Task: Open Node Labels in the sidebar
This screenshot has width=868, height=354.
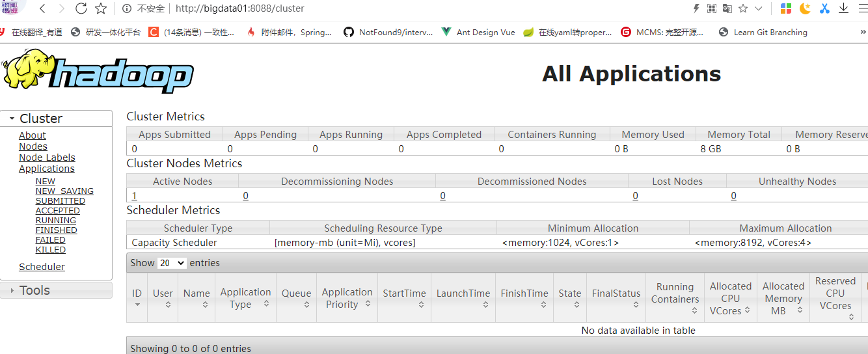Action: [47, 157]
